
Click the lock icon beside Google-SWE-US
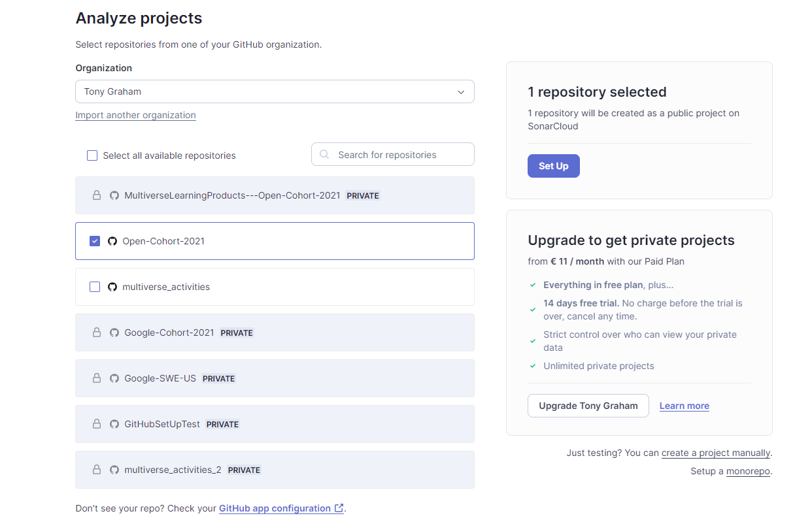pyautogui.click(x=97, y=378)
